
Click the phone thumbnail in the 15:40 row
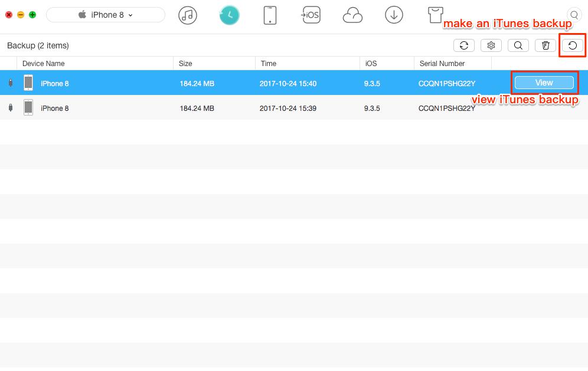[x=28, y=83]
